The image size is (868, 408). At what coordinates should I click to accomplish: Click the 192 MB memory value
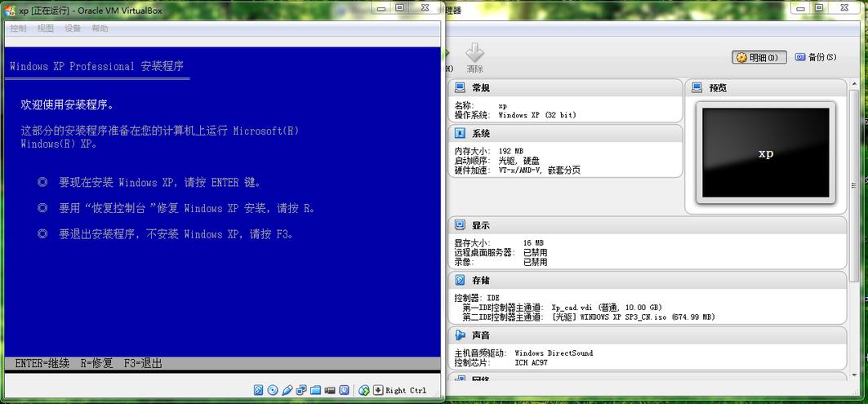[511, 151]
